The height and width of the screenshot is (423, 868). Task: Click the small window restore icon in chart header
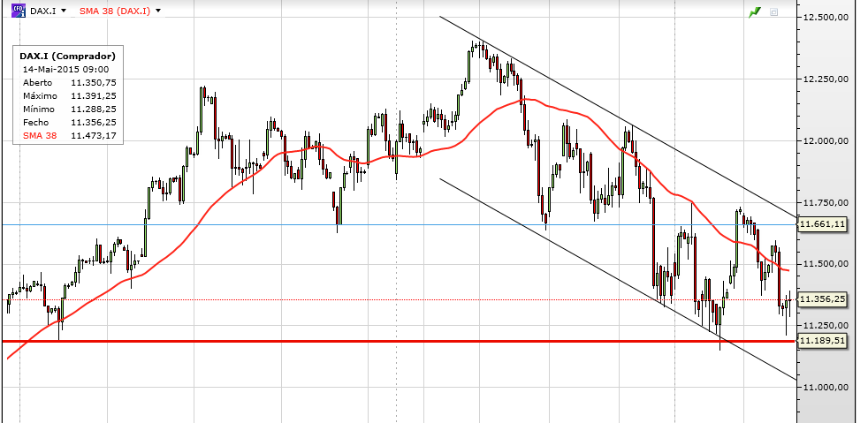(773, 12)
